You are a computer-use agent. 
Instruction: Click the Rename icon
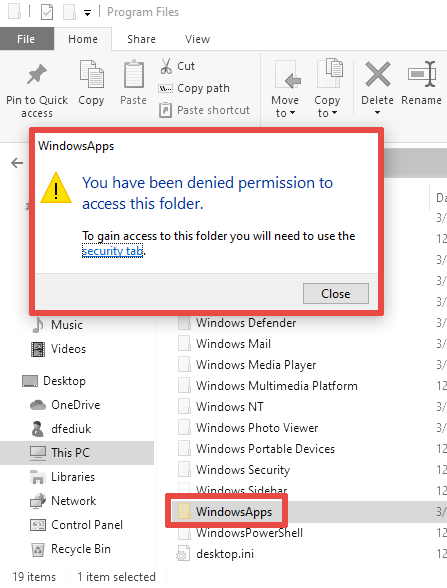(422, 74)
